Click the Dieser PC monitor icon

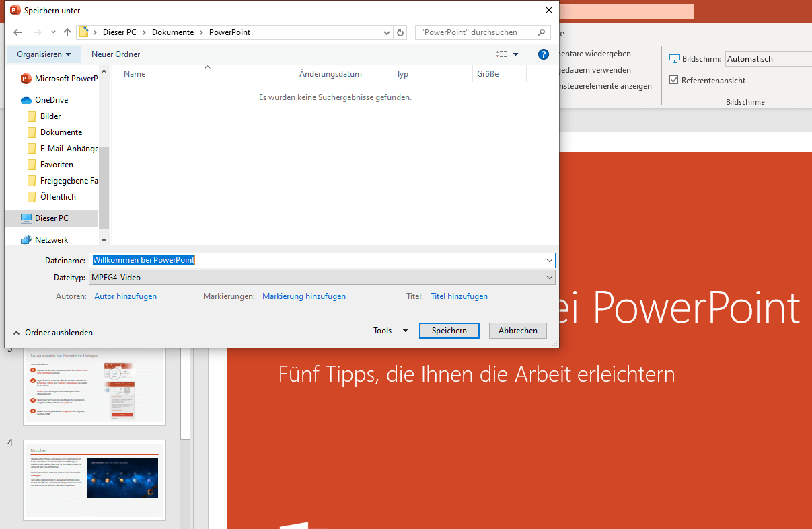pos(26,218)
